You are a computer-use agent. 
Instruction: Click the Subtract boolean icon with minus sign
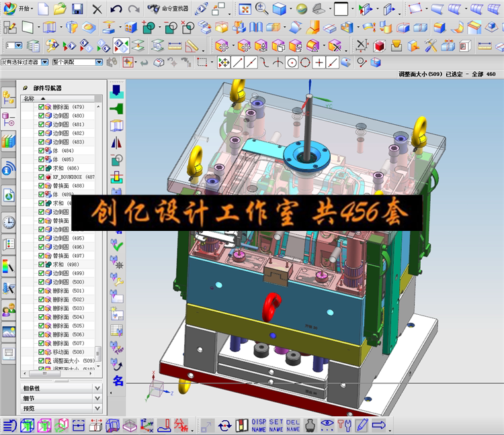tap(170, 28)
